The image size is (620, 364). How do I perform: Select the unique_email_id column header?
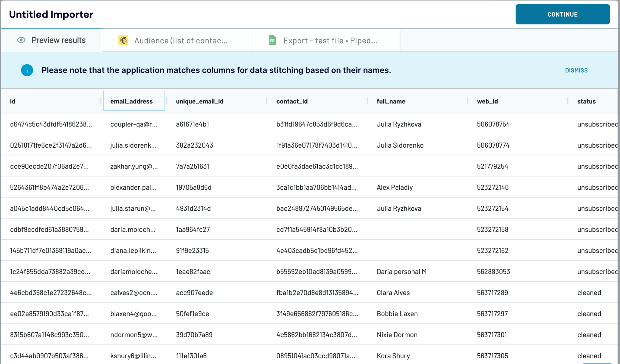tap(199, 101)
